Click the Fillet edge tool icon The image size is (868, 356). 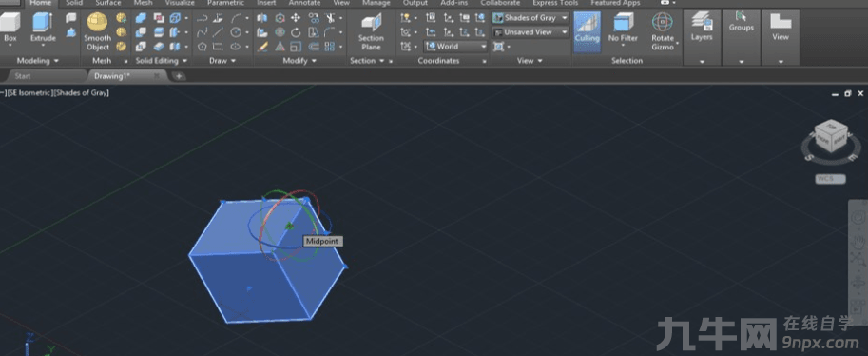pyautogui.click(x=329, y=32)
